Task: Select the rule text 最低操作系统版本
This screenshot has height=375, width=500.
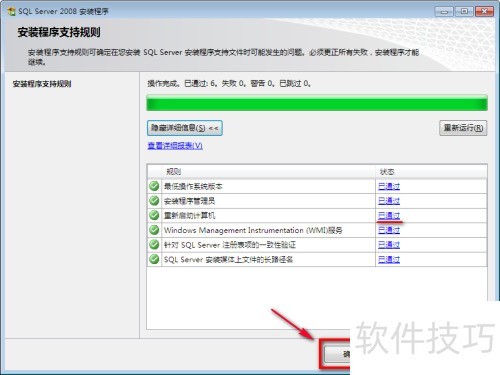Action: (193, 186)
